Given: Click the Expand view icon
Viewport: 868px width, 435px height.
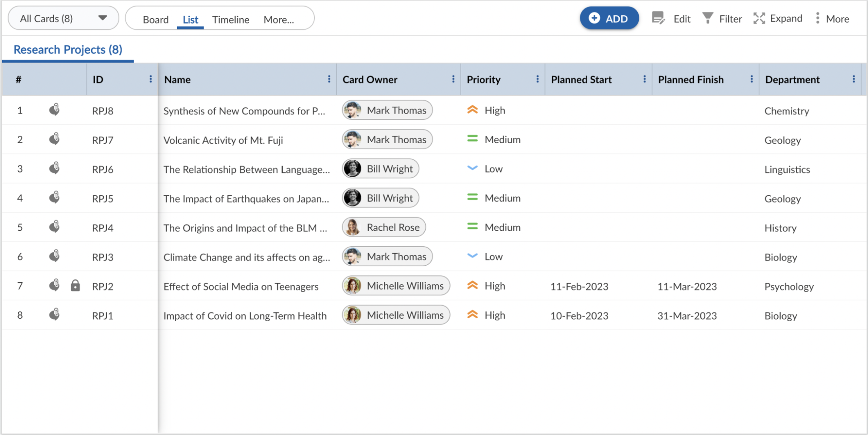Looking at the screenshot, I should click(x=759, y=18).
